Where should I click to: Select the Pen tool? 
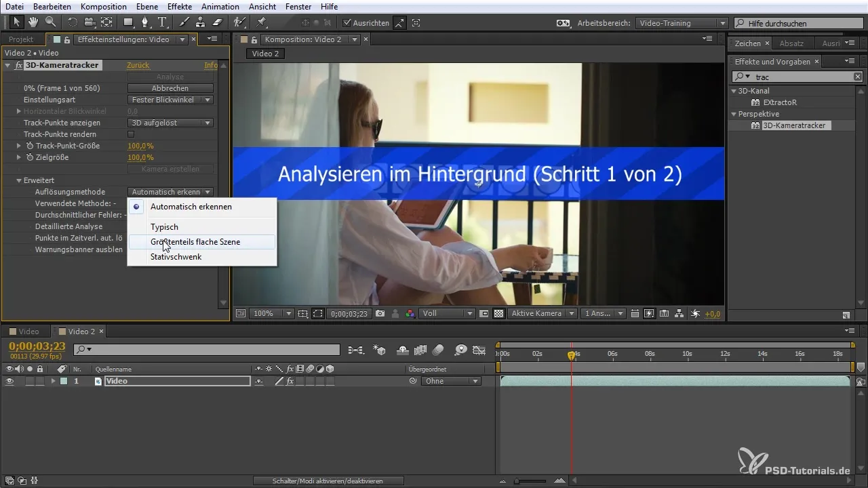(145, 22)
